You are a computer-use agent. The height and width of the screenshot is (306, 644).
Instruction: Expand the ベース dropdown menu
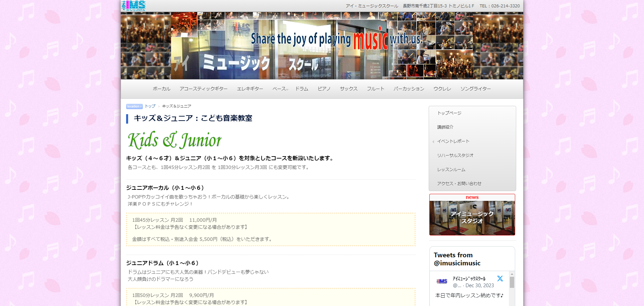pyautogui.click(x=280, y=89)
